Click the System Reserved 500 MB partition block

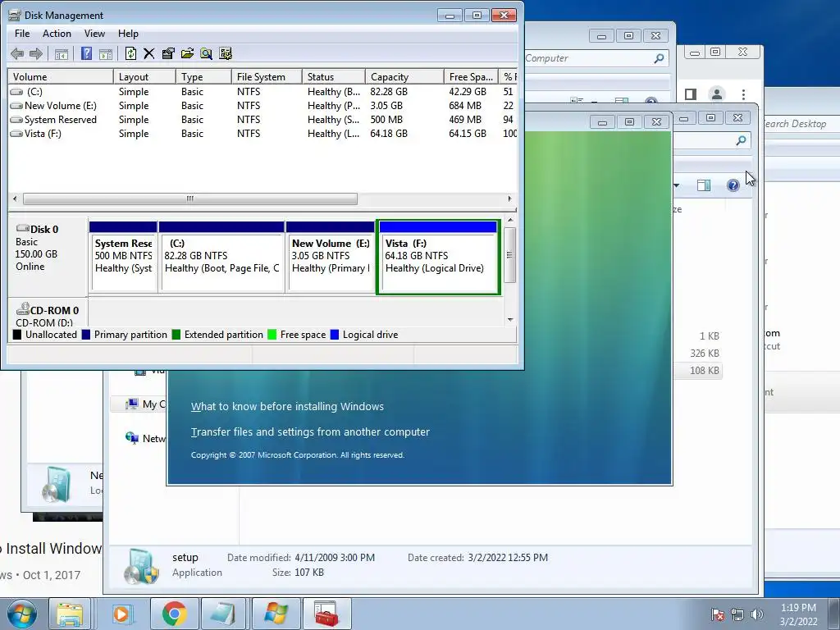pos(123,257)
